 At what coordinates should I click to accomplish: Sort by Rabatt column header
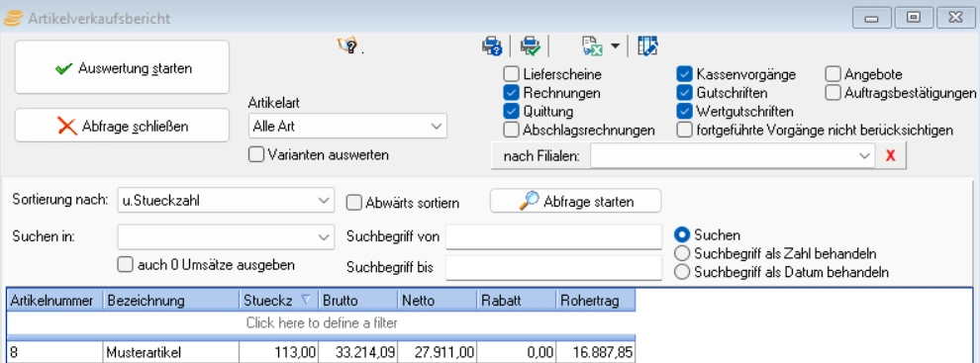(517, 301)
